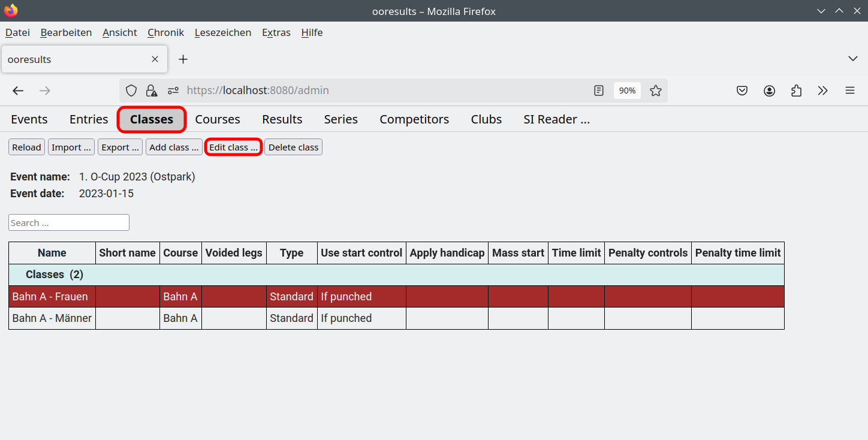Click Bahn A course cell in Frauen row
This screenshot has width=868, height=440.
(180, 297)
